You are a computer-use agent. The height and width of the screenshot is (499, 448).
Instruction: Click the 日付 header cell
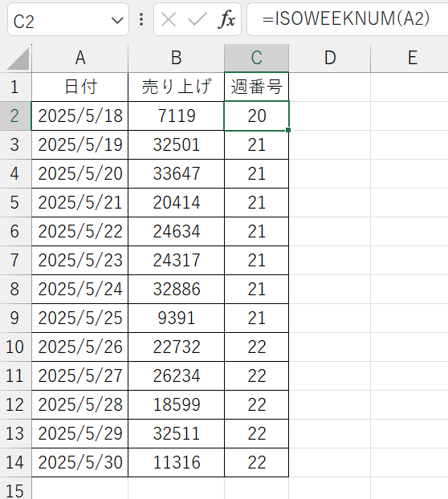point(80,87)
